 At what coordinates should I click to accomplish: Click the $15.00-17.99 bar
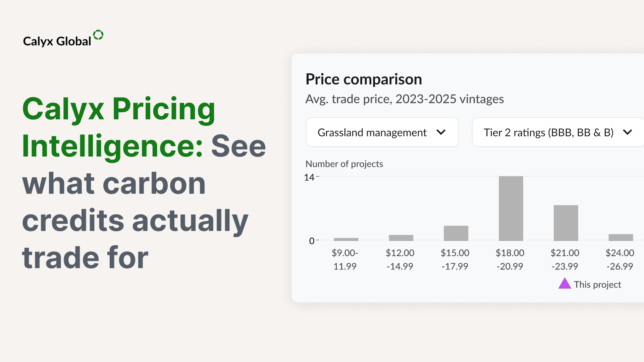coord(456,233)
